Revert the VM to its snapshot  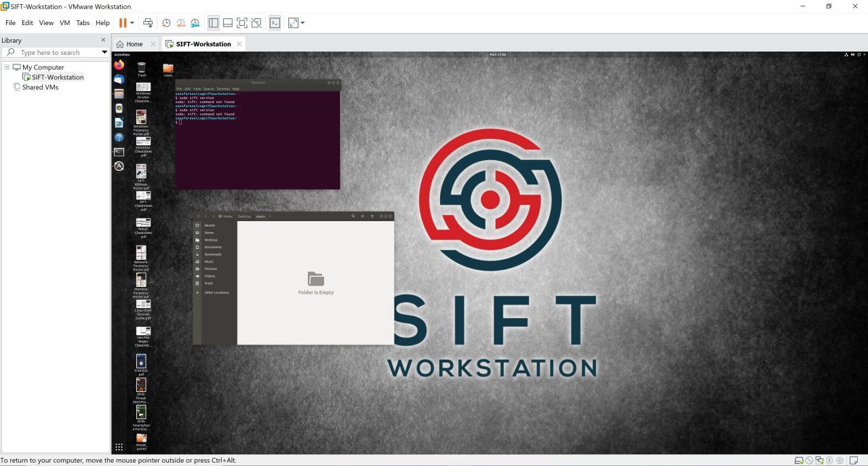(x=180, y=22)
